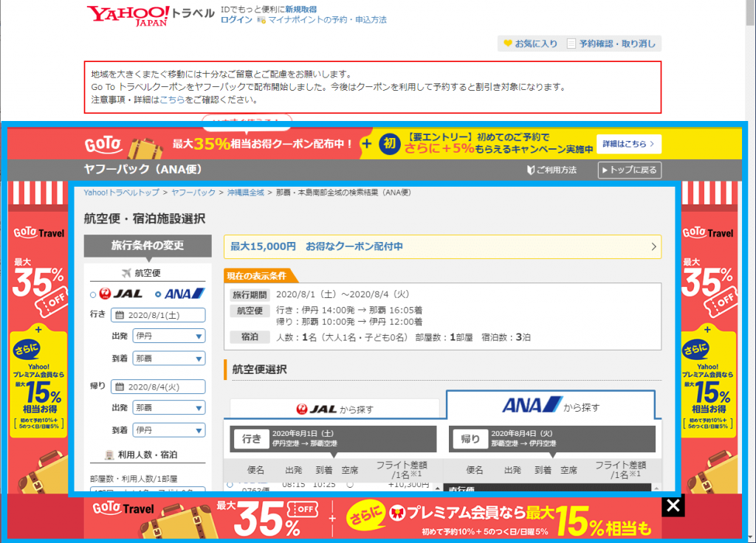Click the お気に入り heart button

click(530, 44)
